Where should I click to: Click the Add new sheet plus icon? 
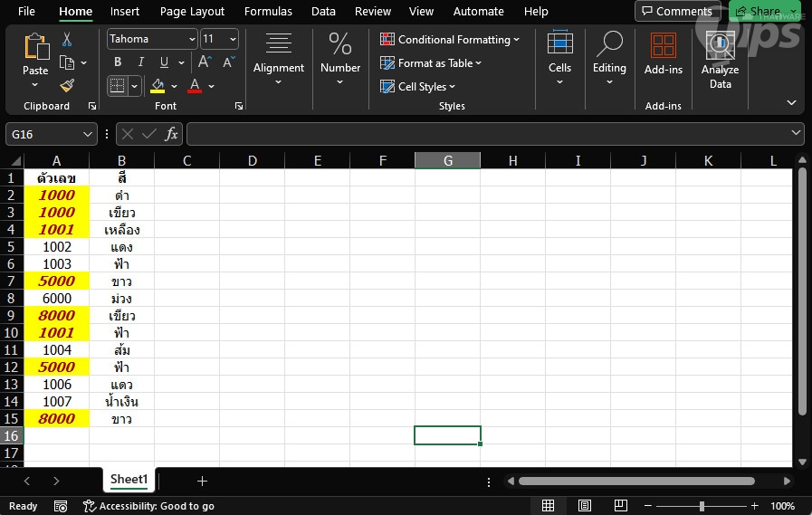pos(202,481)
